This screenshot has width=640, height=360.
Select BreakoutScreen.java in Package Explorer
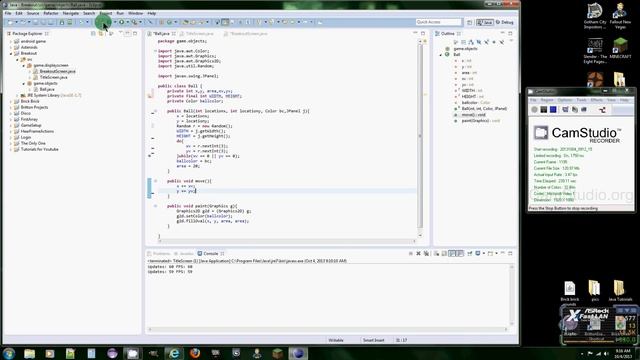click(x=57, y=71)
